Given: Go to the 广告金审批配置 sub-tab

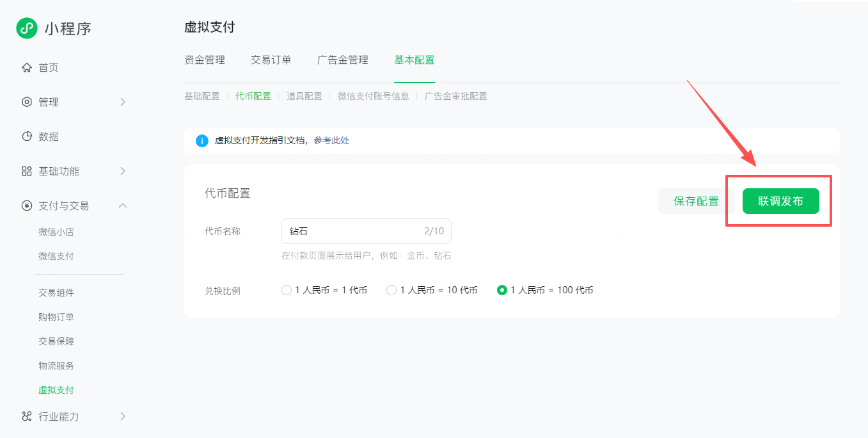Looking at the screenshot, I should tap(456, 97).
